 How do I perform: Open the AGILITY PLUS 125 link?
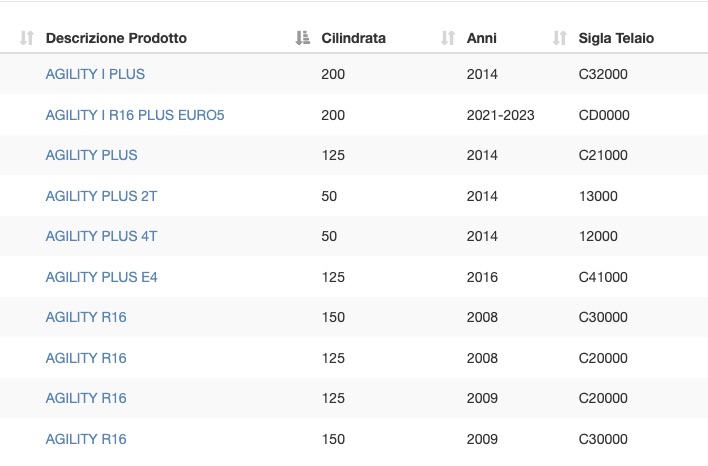(91, 155)
